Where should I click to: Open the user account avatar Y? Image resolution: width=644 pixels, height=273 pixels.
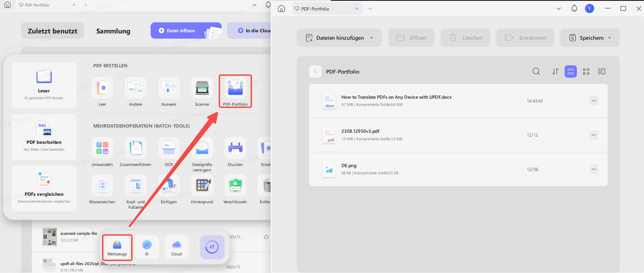pos(590,8)
